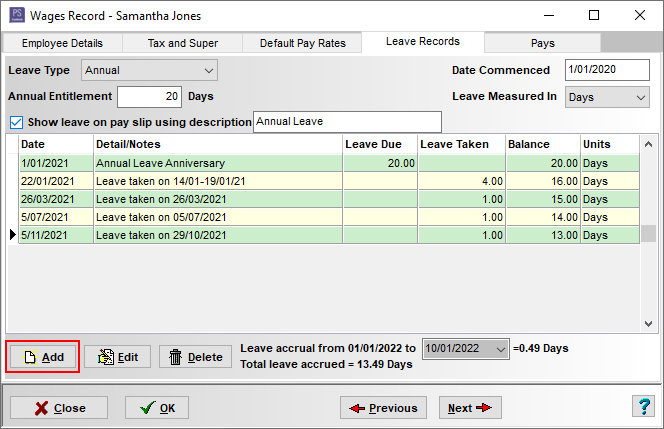Open the Pays tab
Image resolution: width=664 pixels, height=429 pixels.
tap(543, 43)
